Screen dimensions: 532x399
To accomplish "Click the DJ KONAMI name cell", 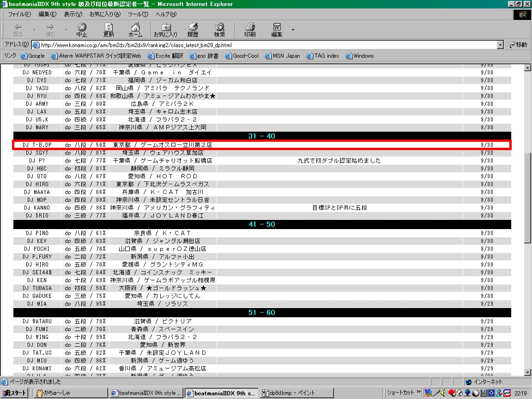I will pyautogui.click(x=37, y=368).
